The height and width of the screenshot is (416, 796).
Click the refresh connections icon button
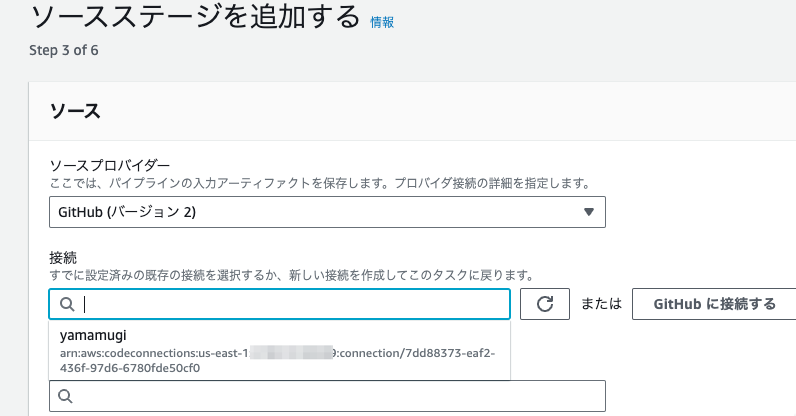545,304
